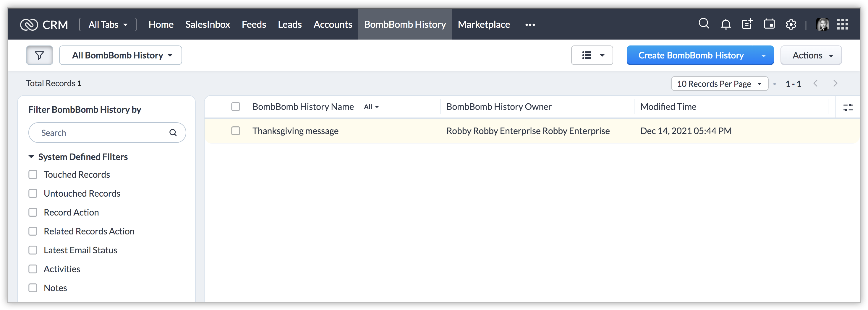Click the Dec 14, 2021 05:44 PM cell
868x310 pixels.
[x=686, y=131]
